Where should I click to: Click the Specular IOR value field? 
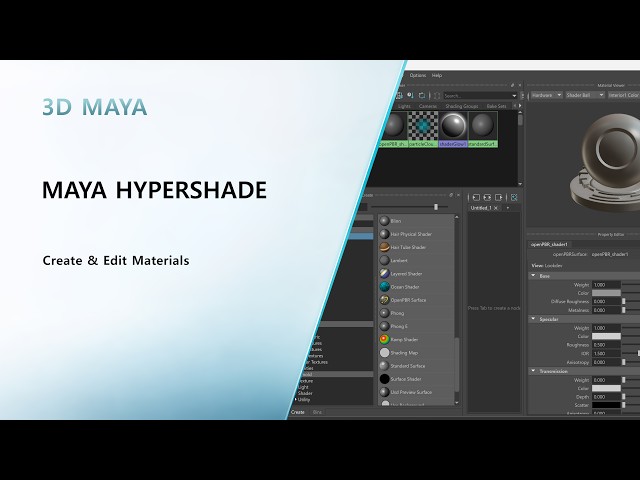tap(606, 353)
